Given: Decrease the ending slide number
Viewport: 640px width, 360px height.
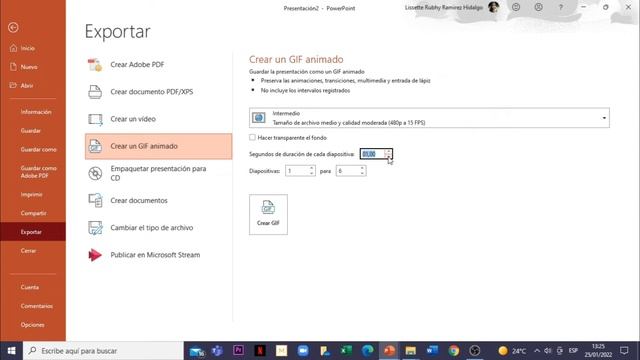Looking at the screenshot, I should pos(362,173).
